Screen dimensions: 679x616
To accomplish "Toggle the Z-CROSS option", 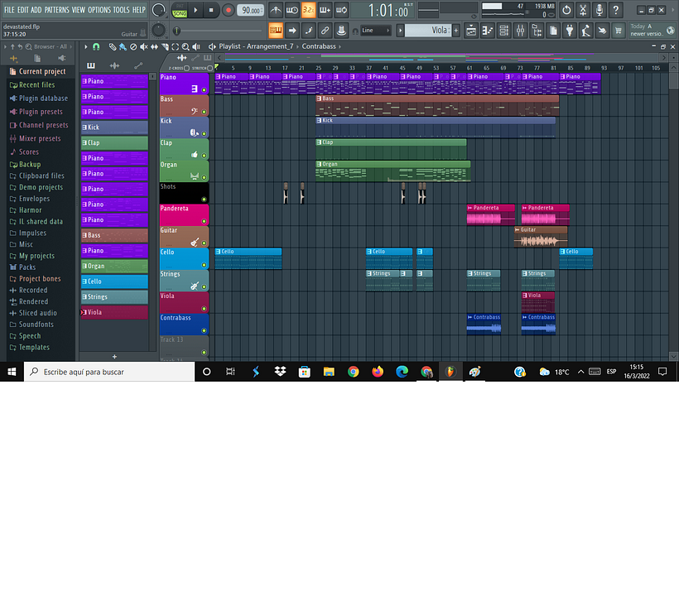I will (x=186, y=68).
